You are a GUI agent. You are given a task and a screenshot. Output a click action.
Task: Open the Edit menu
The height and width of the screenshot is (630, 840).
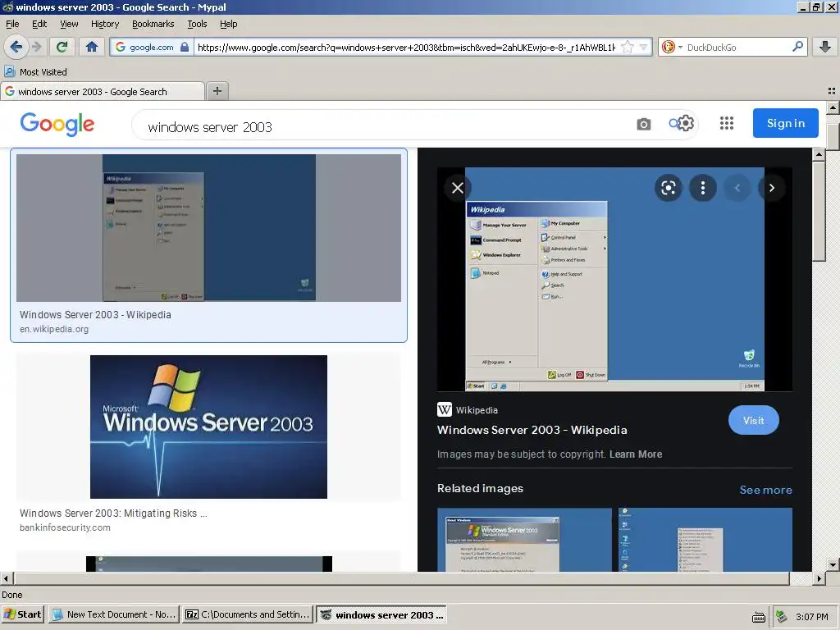coord(39,24)
